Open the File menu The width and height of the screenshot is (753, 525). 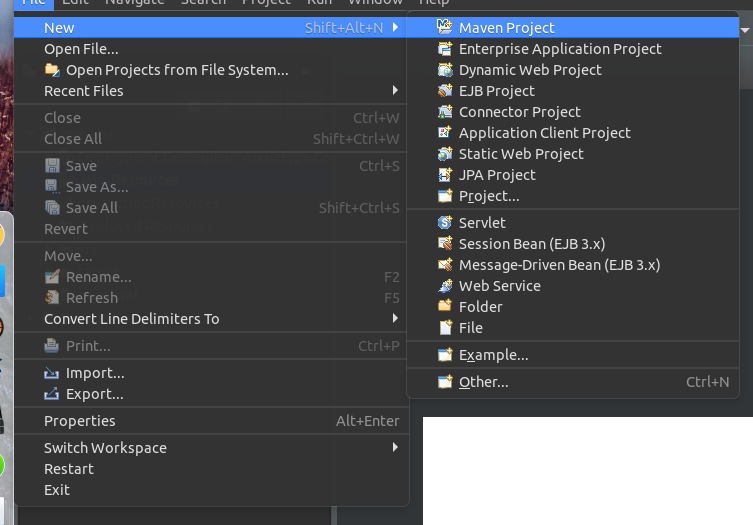point(34,2)
